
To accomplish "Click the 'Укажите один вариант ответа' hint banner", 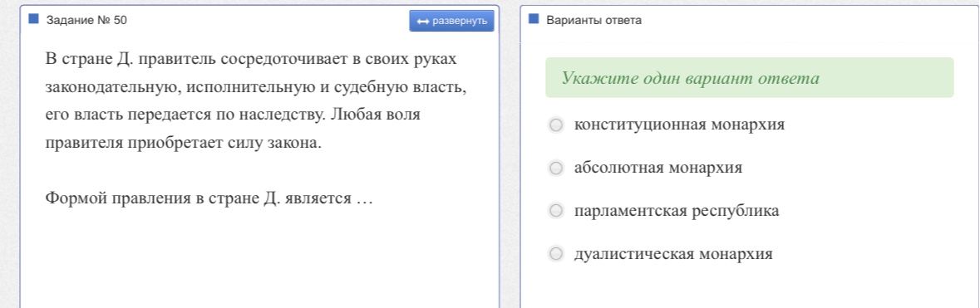I will pyautogui.click(x=750, y=78).
